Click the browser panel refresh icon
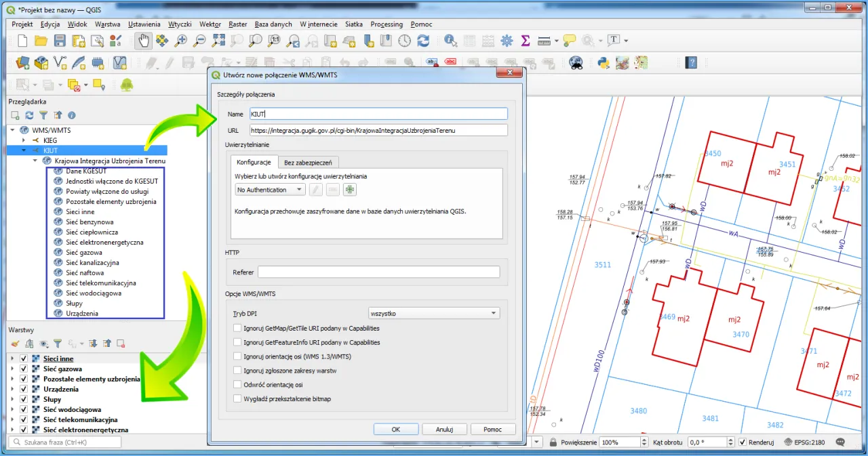868x456 pixels. 29,115
